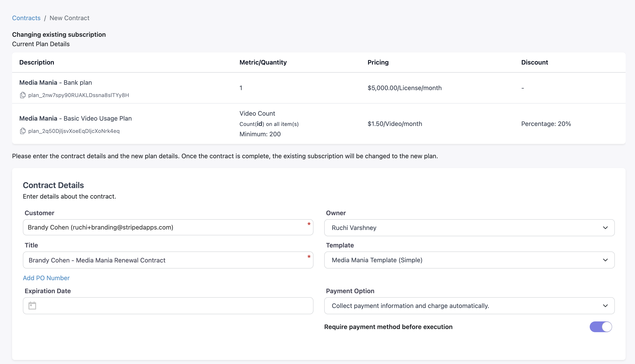Copy the Bank plan ID icon
635x364 pixels.
(23, 95)
